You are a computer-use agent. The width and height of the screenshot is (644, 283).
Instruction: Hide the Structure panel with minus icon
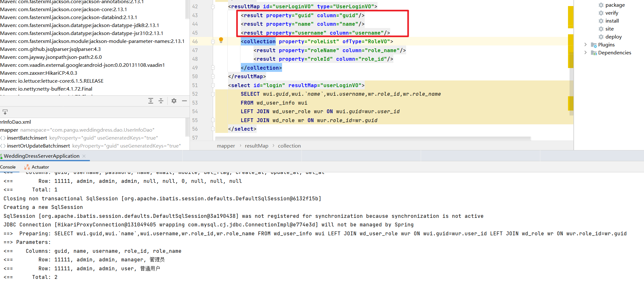click(184, 101)
